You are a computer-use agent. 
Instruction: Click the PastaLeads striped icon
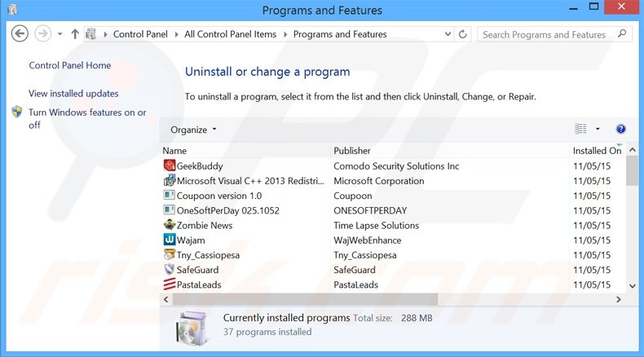pyautogui.click(x=170, y=284)
